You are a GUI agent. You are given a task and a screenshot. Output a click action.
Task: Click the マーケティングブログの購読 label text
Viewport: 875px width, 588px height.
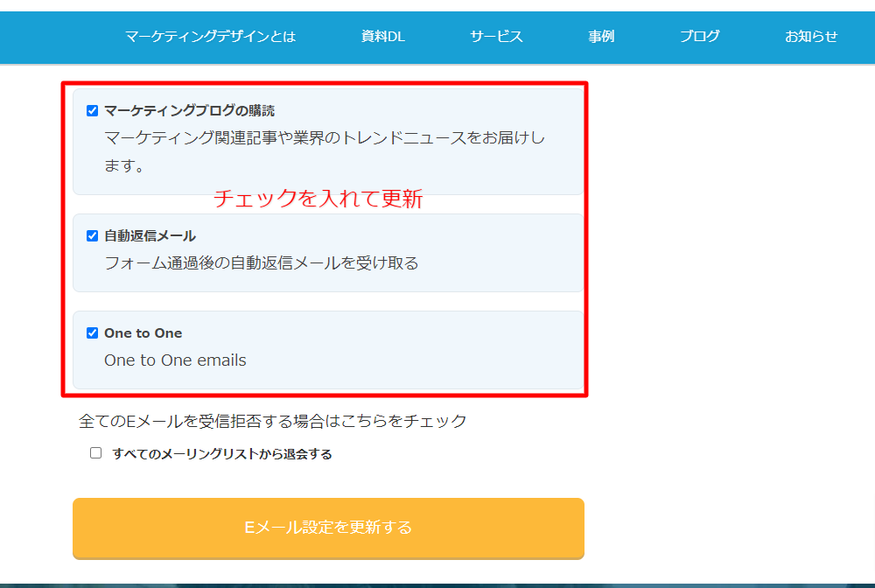tap(189, 111)
